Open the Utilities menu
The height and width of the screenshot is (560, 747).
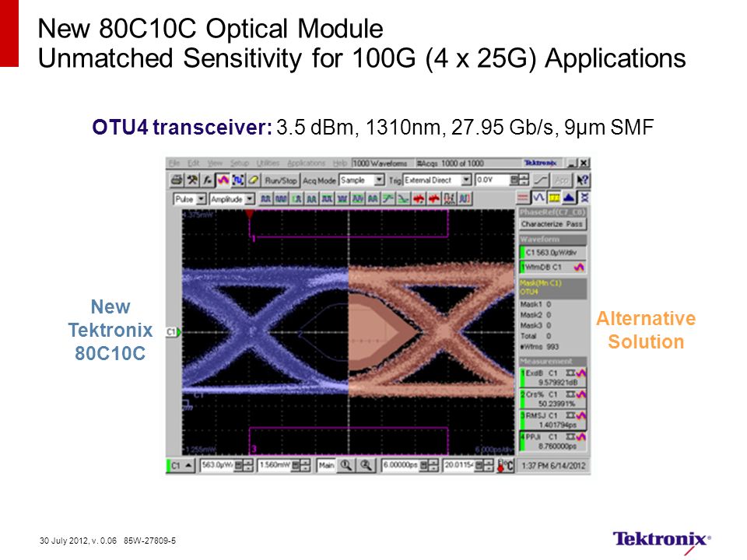(268, 163)
